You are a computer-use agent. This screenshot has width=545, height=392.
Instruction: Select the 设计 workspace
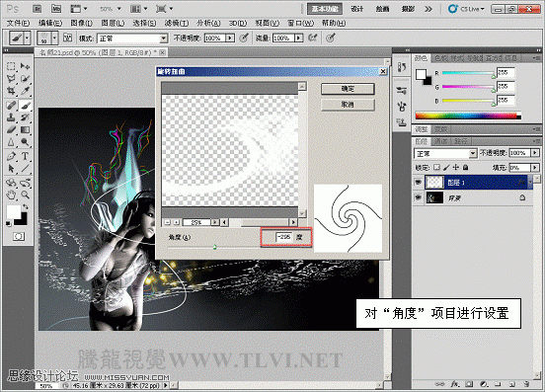(x=357, y=9)
